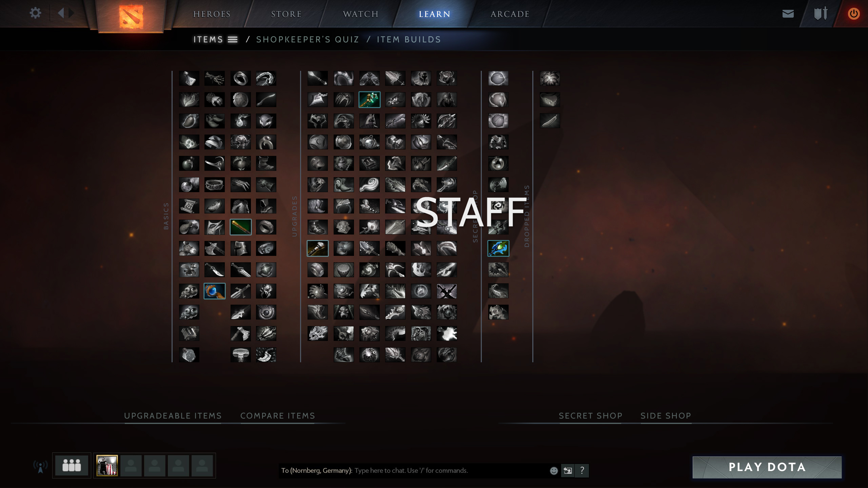
Task: Select the blue Staff of Wizardry item
Action: click(x=214, y=291)
